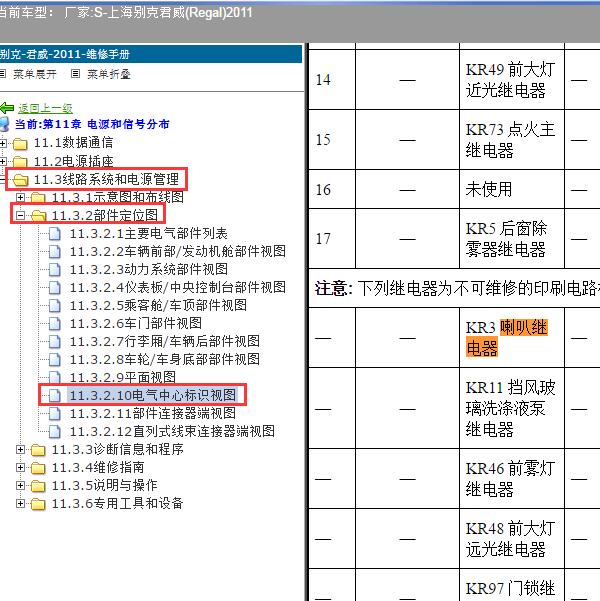Expand the 11.3.5说明与操作 node

(20, 485)
